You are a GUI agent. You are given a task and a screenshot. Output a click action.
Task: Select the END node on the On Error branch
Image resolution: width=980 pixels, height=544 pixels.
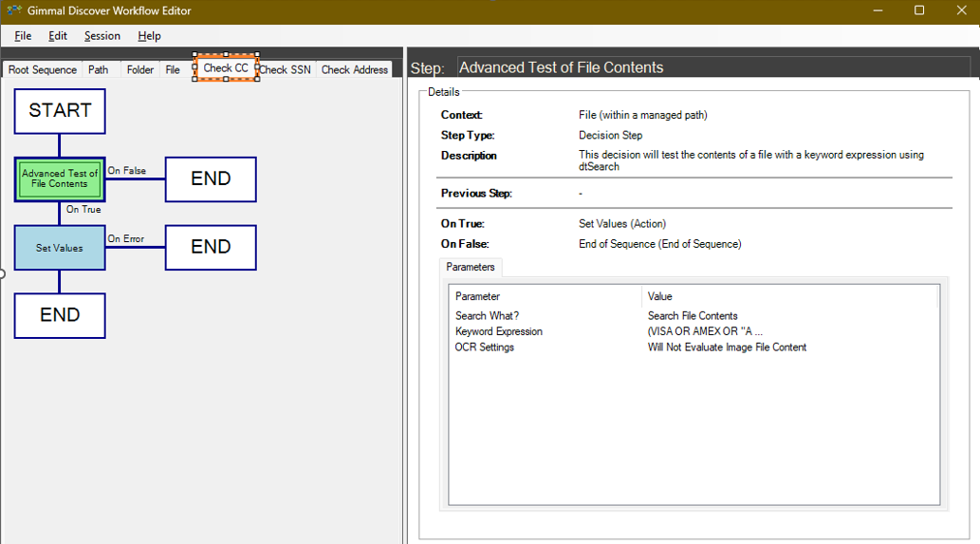(x=211, y=248)
